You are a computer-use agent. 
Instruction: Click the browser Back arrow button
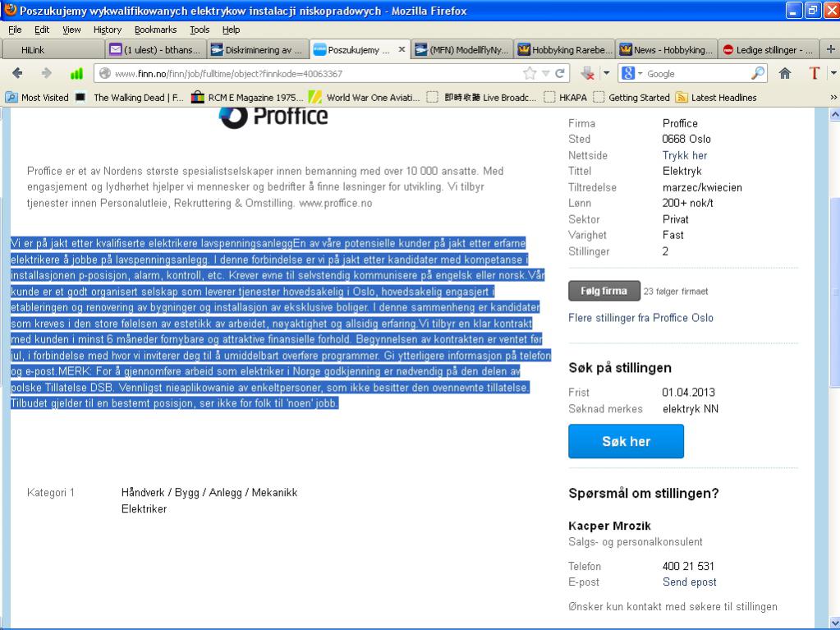(x=18, y=74)
